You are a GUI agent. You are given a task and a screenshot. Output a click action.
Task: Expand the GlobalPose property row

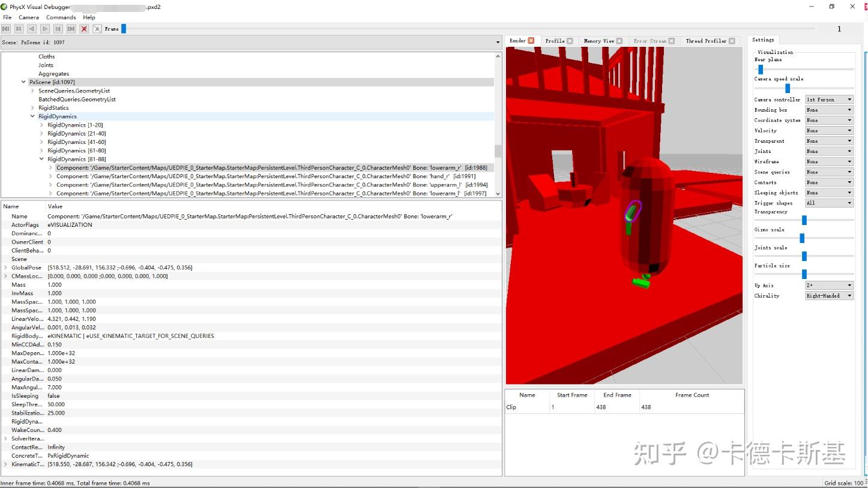pyautogui.click(x=5, y=268)
